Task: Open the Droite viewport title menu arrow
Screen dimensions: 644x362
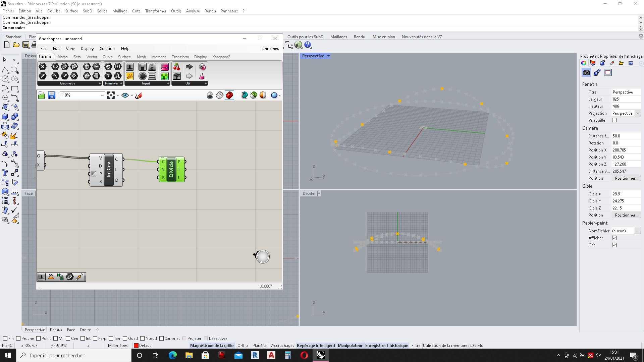Action: tap(319, 193)
